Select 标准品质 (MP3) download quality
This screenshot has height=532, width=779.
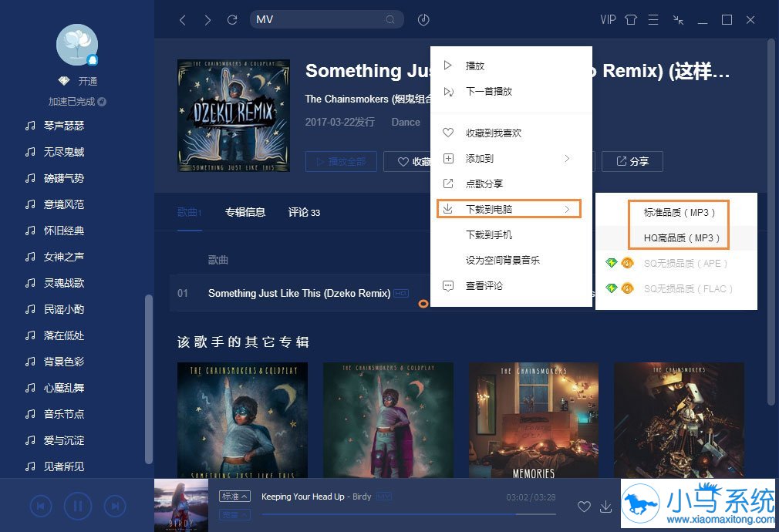click(x=676, y=213)
